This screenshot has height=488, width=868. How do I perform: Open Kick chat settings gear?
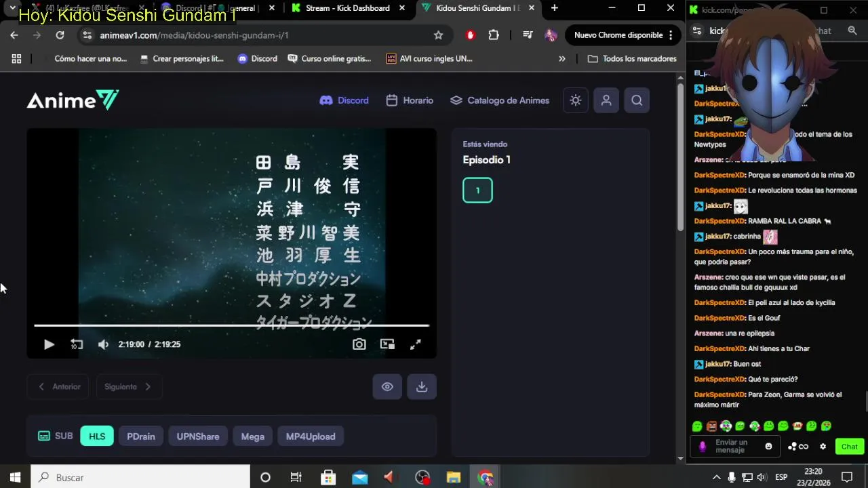point(823,447)
